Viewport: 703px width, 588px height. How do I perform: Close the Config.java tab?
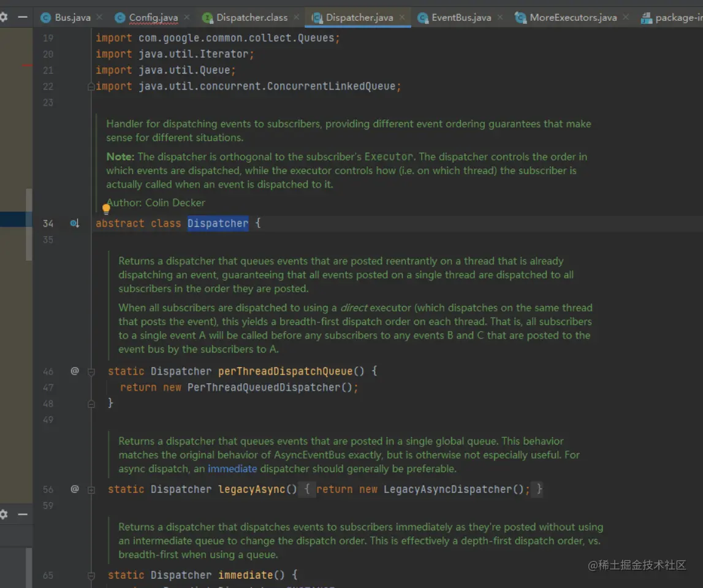point(186,18)
